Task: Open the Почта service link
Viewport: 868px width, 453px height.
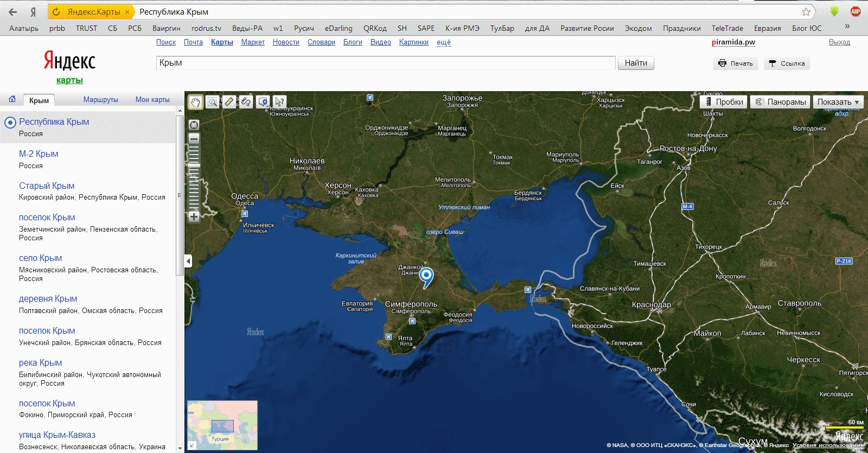Action: click(x=193, y=42)
